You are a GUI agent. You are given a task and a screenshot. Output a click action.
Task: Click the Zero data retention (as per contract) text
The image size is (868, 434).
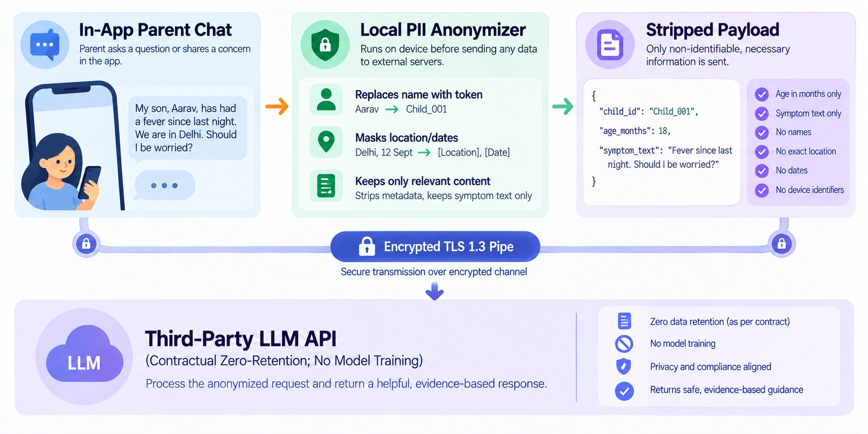click(720, 321)
